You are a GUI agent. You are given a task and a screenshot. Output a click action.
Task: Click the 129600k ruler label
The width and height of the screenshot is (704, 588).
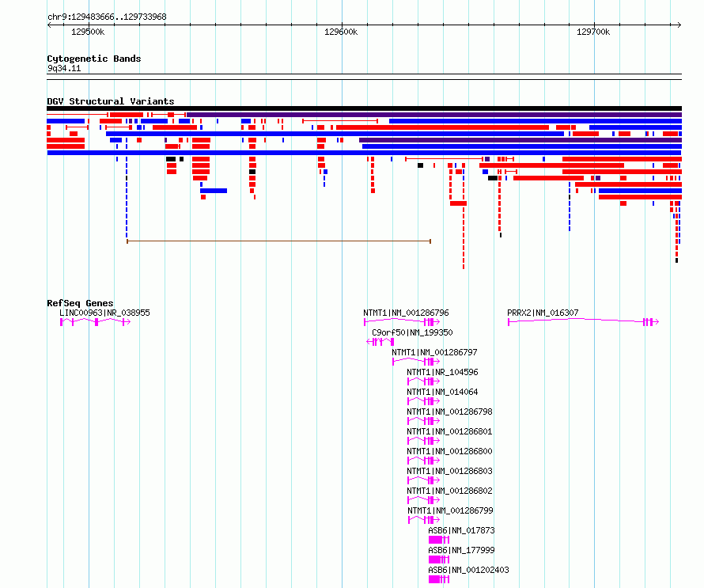[341, 32]
